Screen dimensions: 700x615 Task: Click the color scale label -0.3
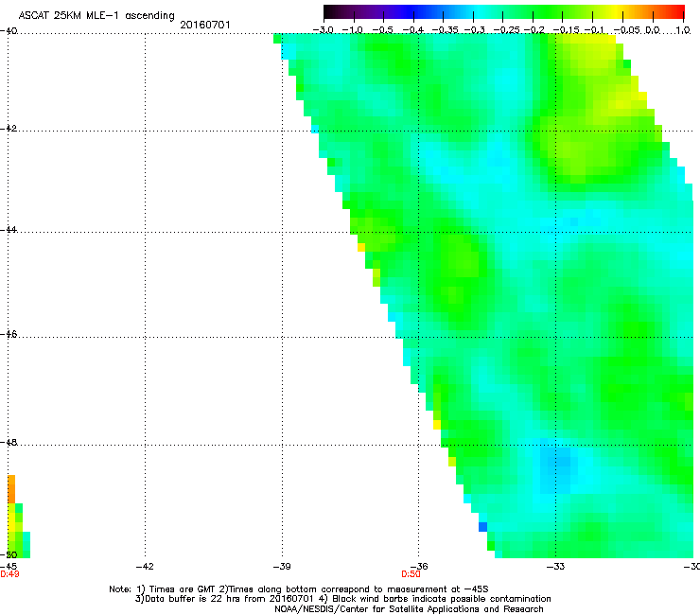[475, 30]
